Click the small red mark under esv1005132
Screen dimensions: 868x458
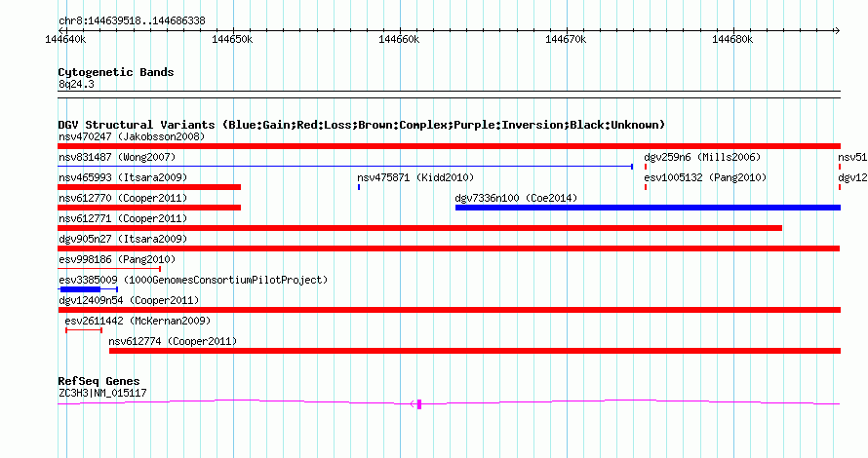(646, 187)
